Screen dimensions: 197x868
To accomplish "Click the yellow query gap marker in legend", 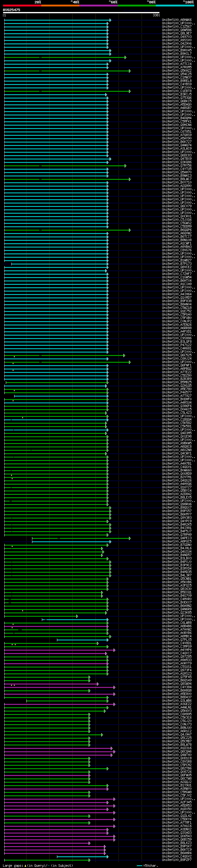I will (26, 865).
